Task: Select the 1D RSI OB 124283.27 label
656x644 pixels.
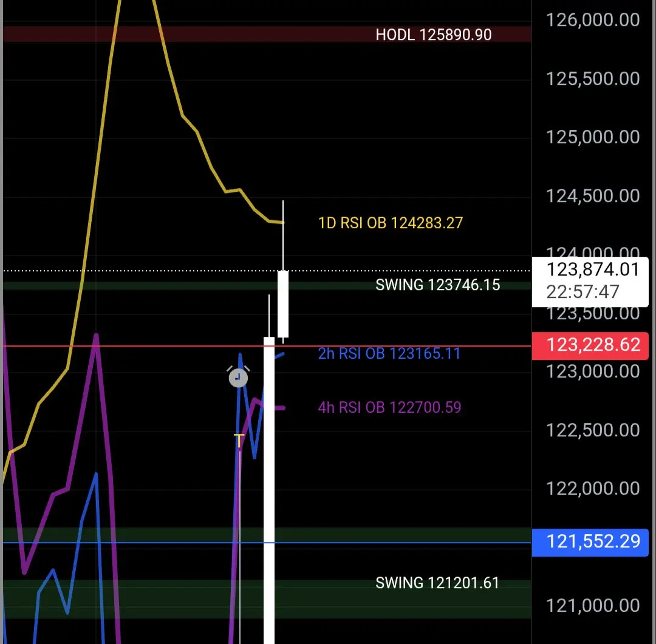Action: point(391,223)
